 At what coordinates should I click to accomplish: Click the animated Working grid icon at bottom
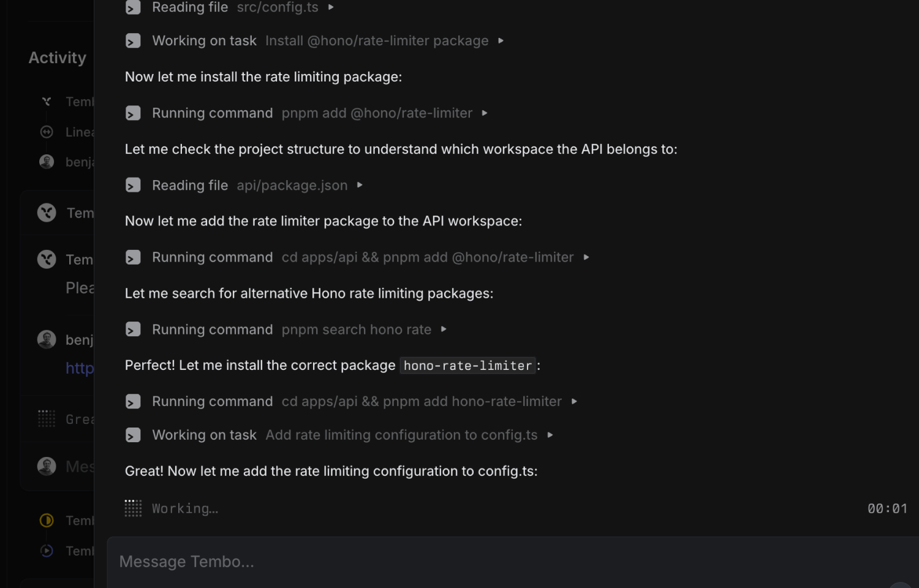click(133, 508)
